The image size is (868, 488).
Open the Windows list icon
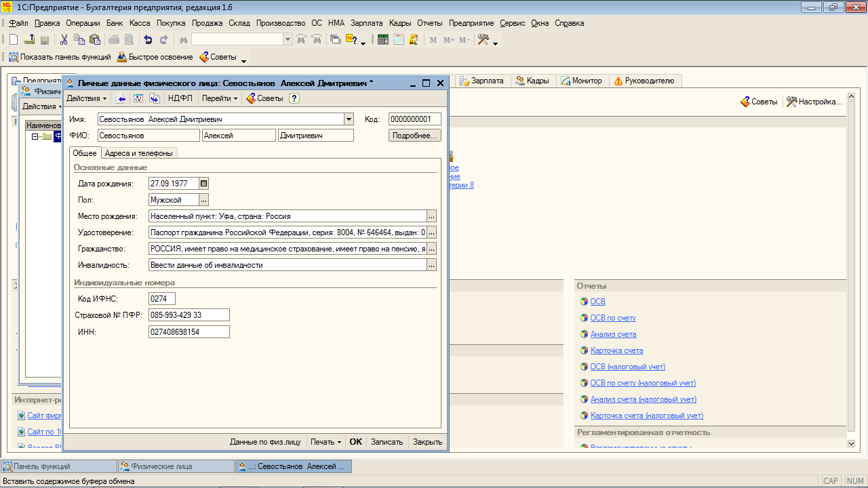pos(336,39)
